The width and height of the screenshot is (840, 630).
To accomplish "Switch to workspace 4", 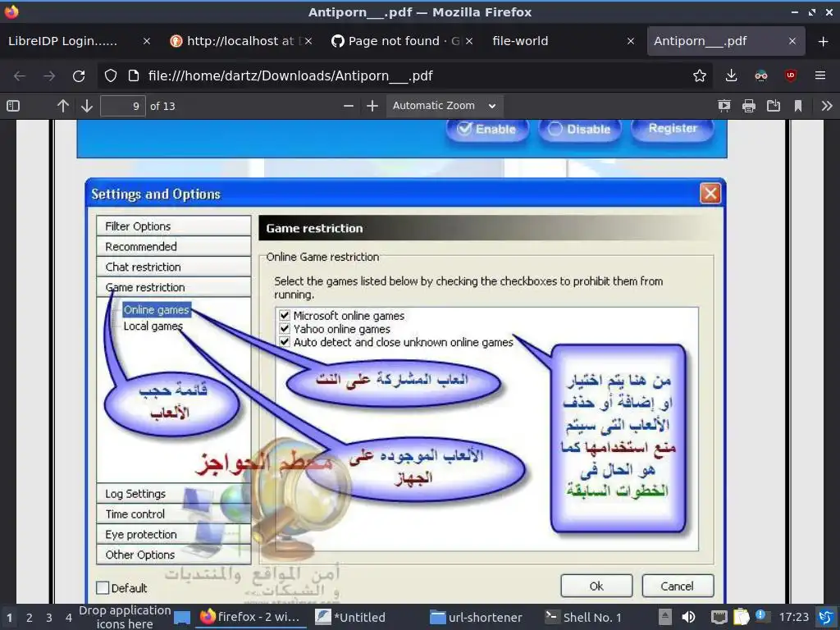I will pyautogui.click(x=69, y=618).
